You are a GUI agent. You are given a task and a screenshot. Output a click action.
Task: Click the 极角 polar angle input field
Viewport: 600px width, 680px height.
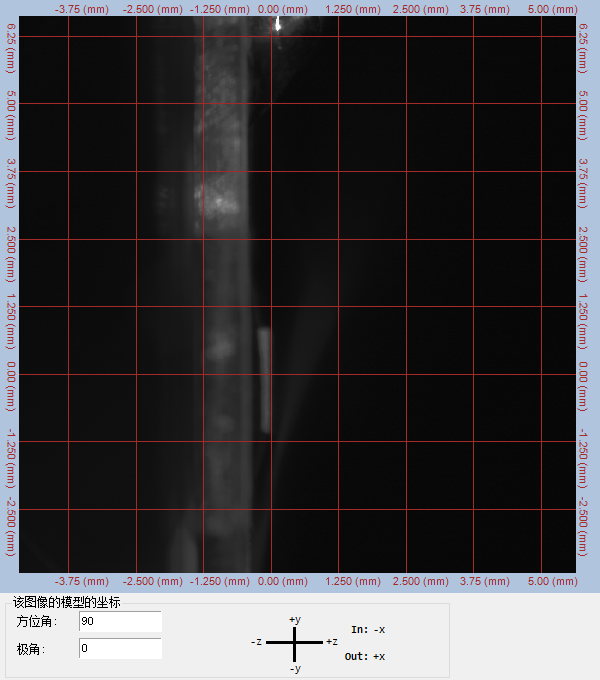(119, 648)
